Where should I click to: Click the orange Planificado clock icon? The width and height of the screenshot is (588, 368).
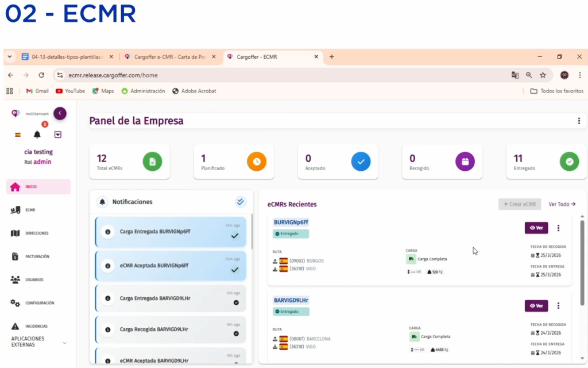pos(257,162)
